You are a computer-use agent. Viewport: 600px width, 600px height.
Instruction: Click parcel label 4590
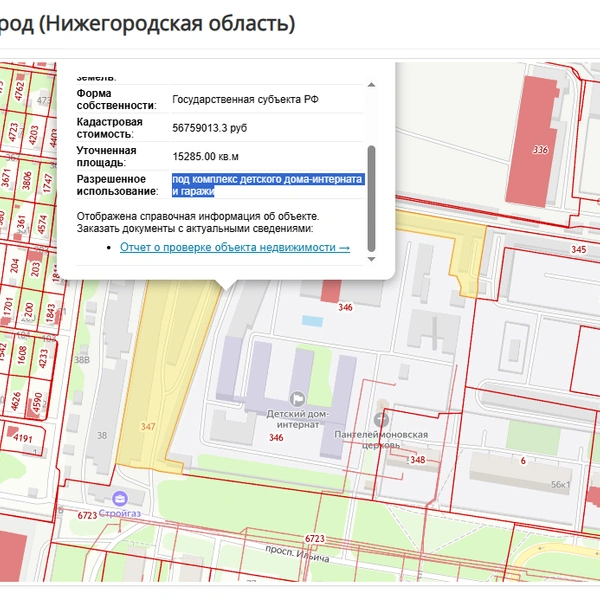[x=38, y=402]
